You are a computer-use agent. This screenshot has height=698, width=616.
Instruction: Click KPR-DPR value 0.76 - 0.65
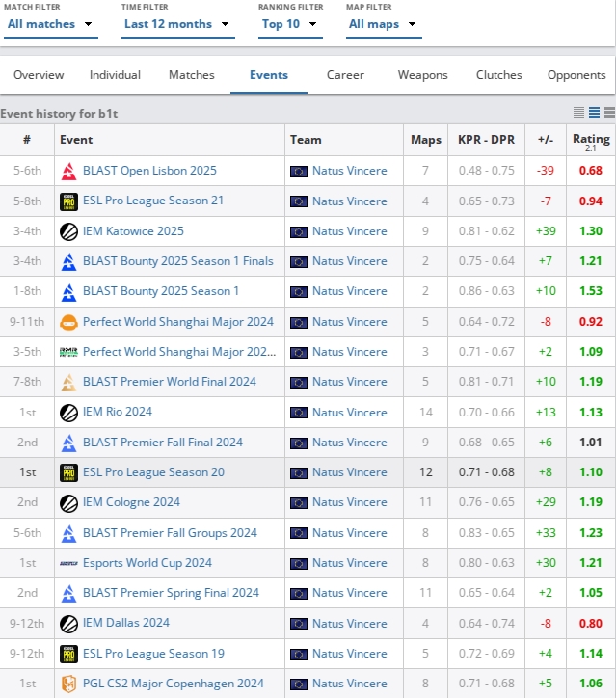pyautogui.click(x=487, y=502)
